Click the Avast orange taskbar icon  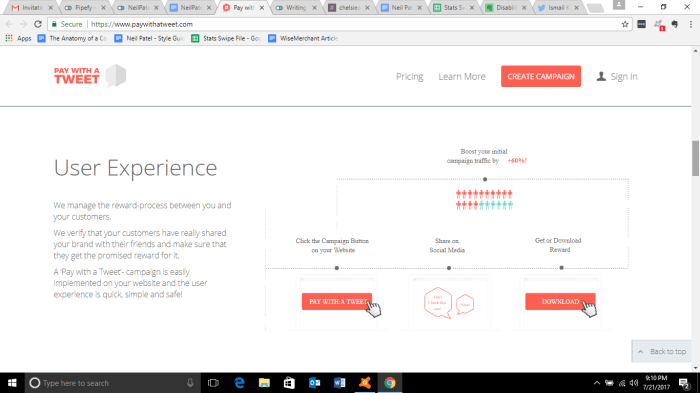point(365,383)
